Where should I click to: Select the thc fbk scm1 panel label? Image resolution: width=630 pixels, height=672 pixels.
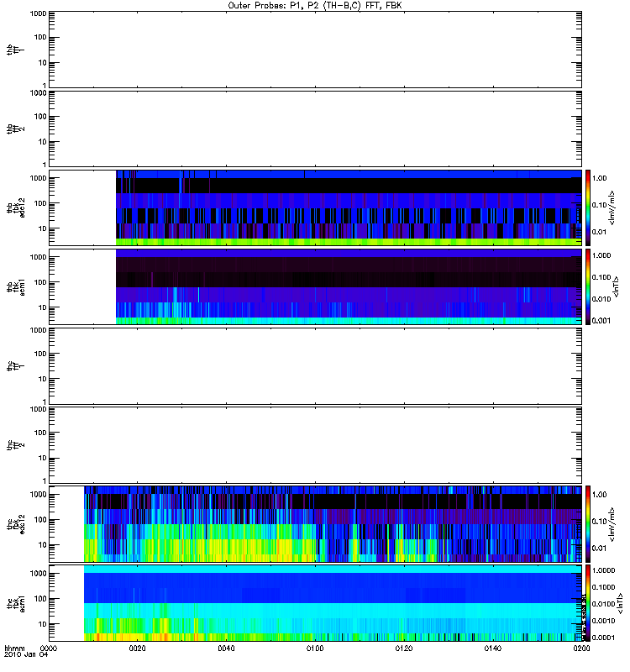coord(16,603)
